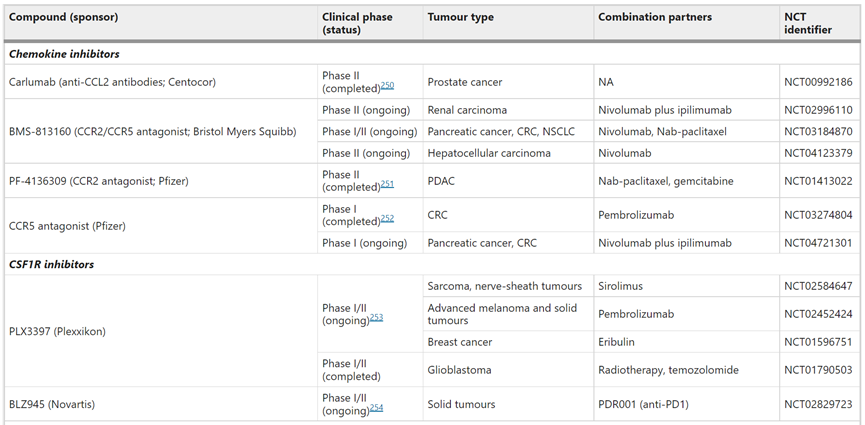Open reference link 250
Viewport: 865px width, 425px height.
pyautogui.click(x=387, y=87)
